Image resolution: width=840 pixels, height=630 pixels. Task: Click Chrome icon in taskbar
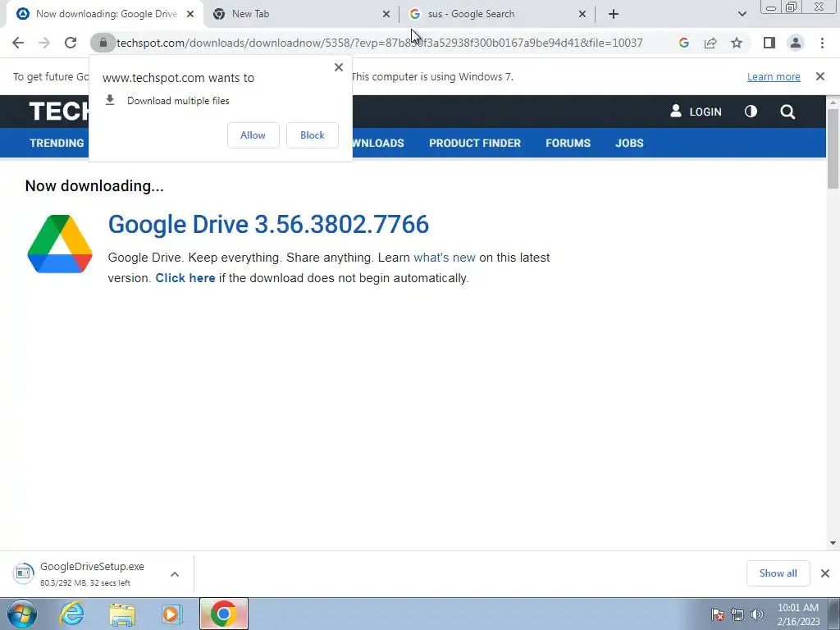click(224, 614)
